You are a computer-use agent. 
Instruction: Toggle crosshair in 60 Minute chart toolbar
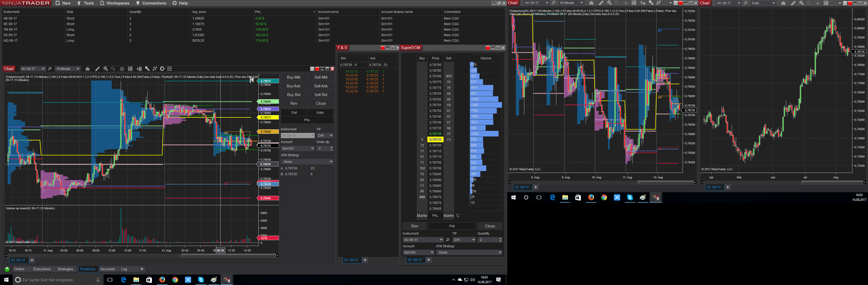[626, 3]
